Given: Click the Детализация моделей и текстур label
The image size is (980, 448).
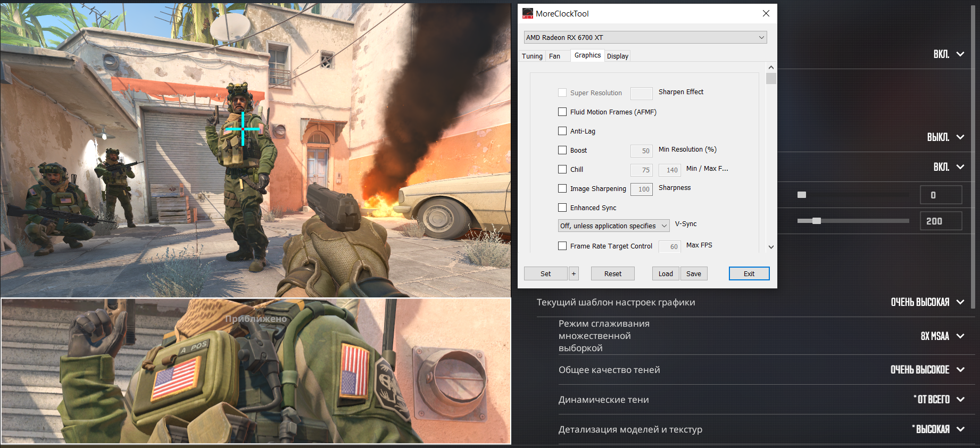Looking at the screenshot, I should click(x=630, y=429).
